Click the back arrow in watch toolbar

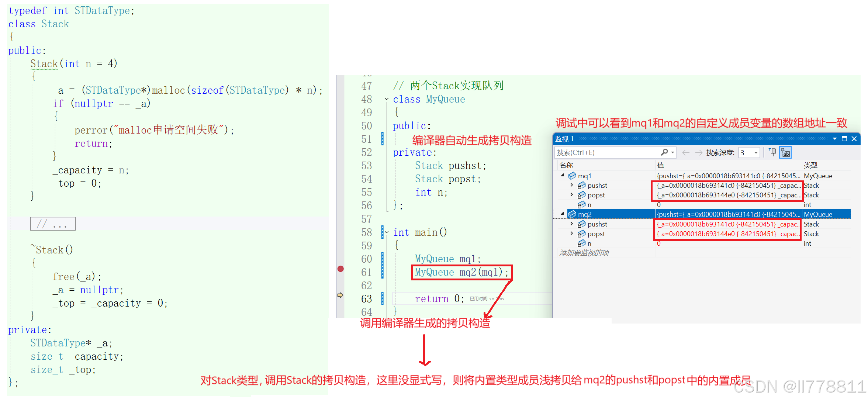(686, 153)
